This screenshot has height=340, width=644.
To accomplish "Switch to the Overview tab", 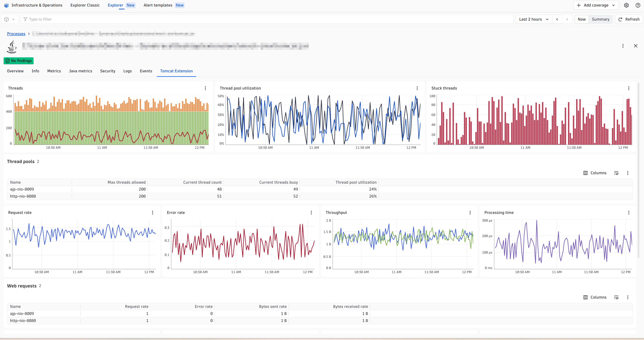I will coord(15,71).
